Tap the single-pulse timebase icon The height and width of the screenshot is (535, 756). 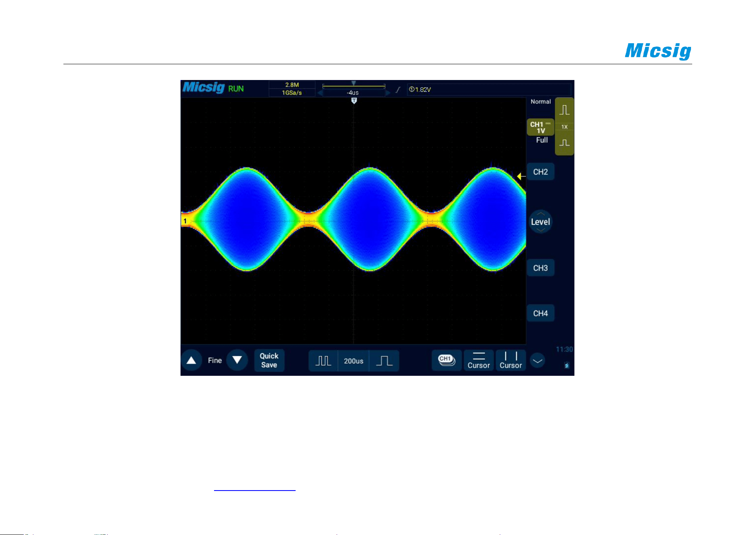pos(384,360)
